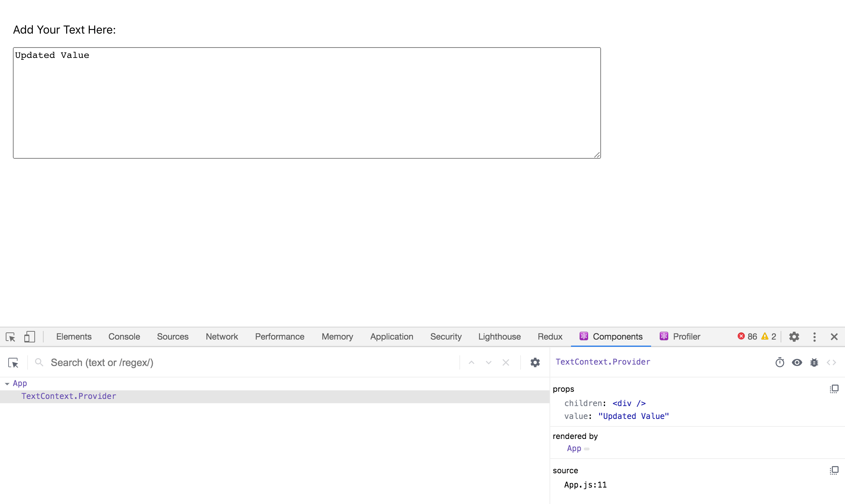Copy props to clipboard icon
This screenshot has width=845, height=504.
pos(834,389)
